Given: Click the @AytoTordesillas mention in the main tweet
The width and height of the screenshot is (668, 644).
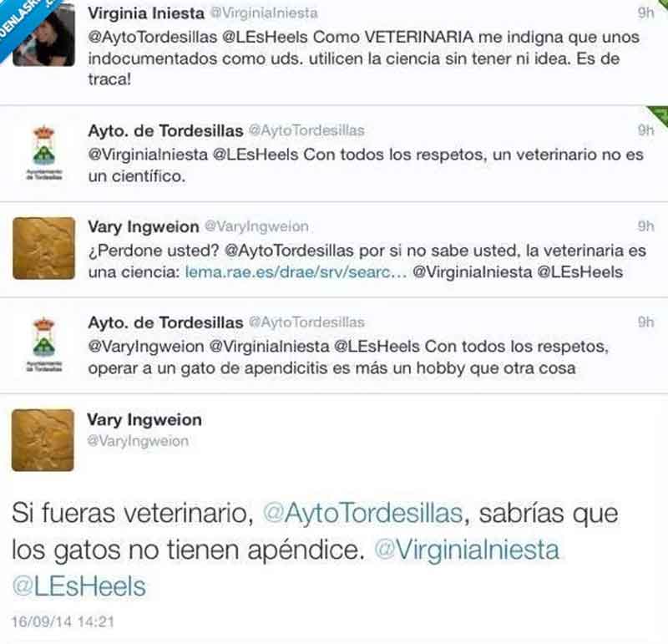Looking at the screenshot, I should 362,513.
